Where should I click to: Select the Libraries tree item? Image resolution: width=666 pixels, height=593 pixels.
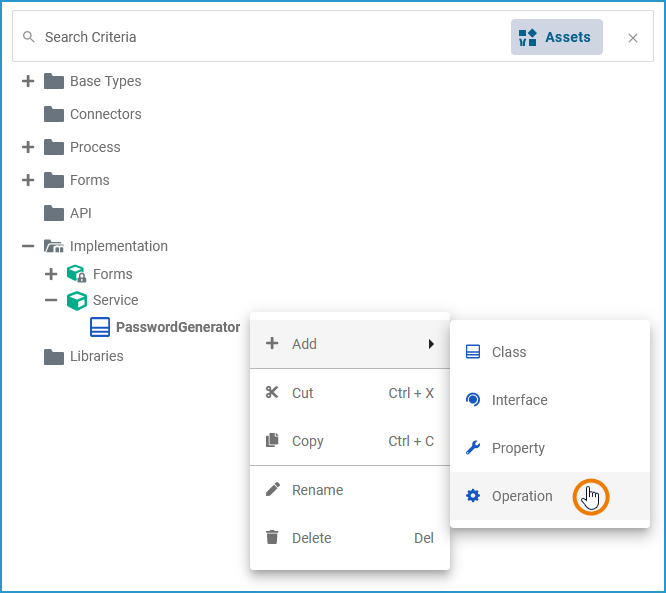click(x=96, y=356)
